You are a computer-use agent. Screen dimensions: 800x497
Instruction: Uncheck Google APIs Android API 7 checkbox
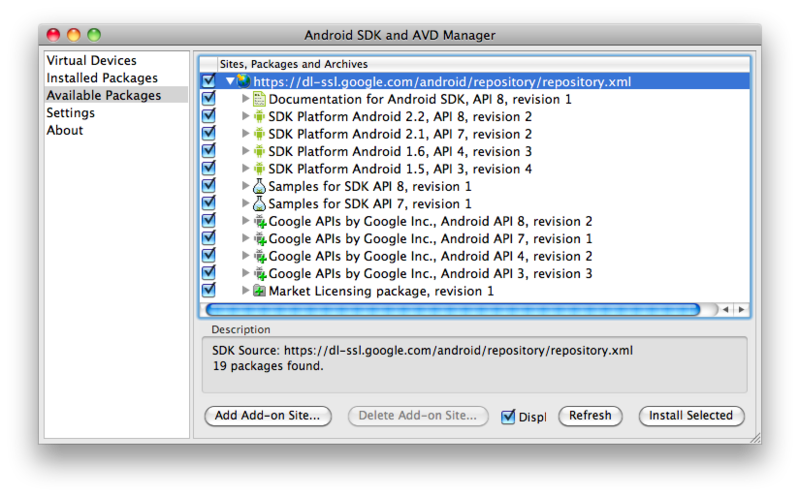(209, 237)
